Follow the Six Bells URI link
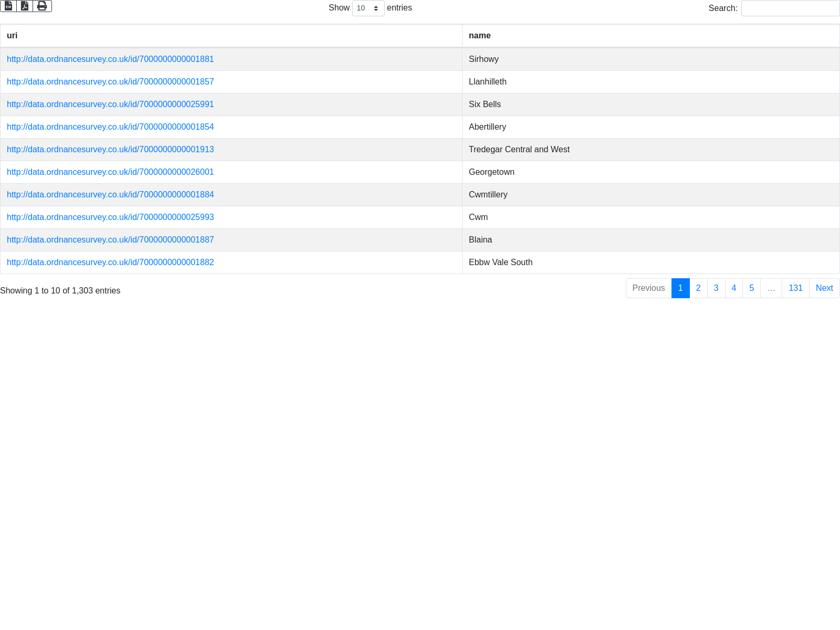Image resolution: width=840 pixels, height=630 pixels. point(110,104)
